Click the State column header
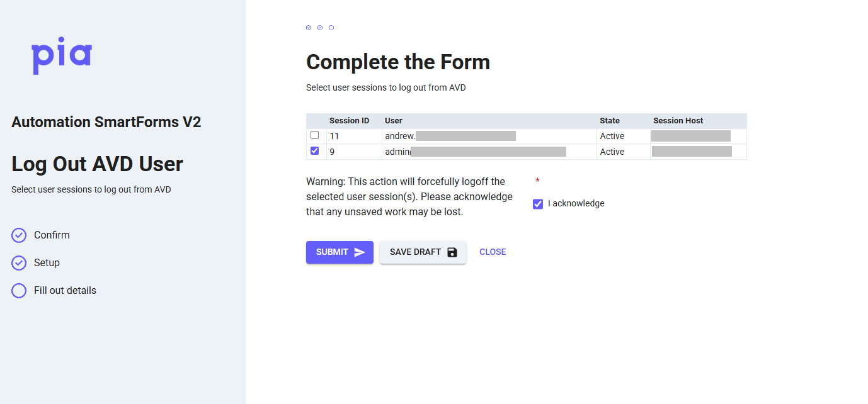 610,121
